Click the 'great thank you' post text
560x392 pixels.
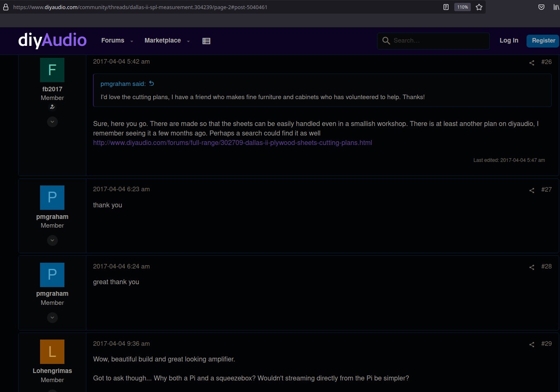pos(116,282)
